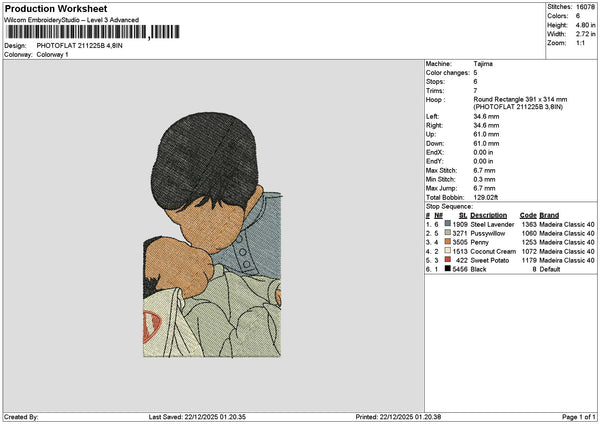Click the Pussywillow color swatch
This screenshot has height=424, width=600.
point(448,233)
